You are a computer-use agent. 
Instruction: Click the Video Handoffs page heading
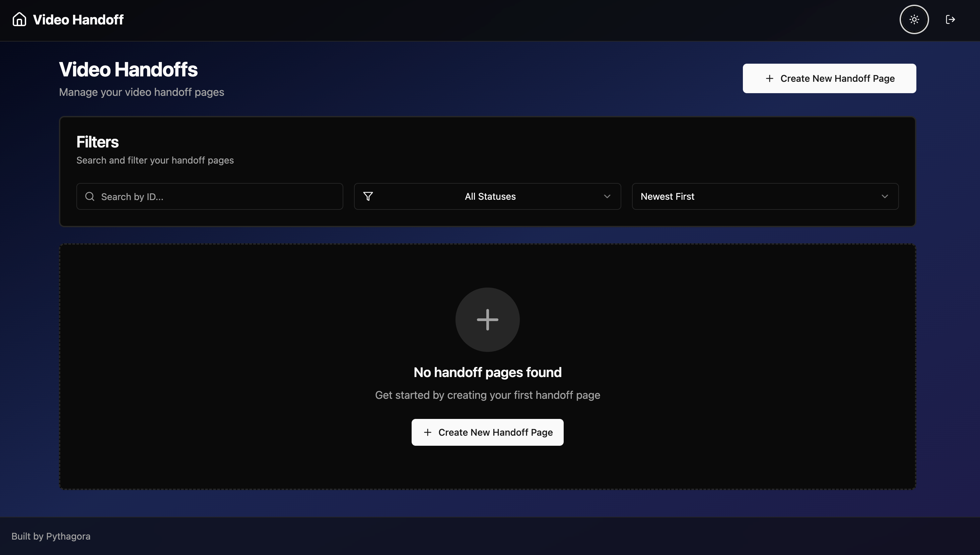point(128,69)
